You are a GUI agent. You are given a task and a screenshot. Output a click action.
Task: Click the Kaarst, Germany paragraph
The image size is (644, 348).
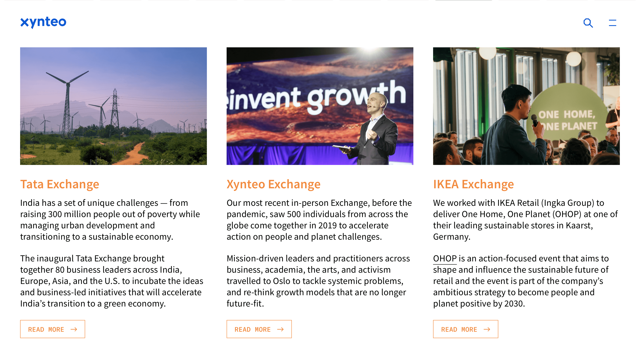point(525,220)
